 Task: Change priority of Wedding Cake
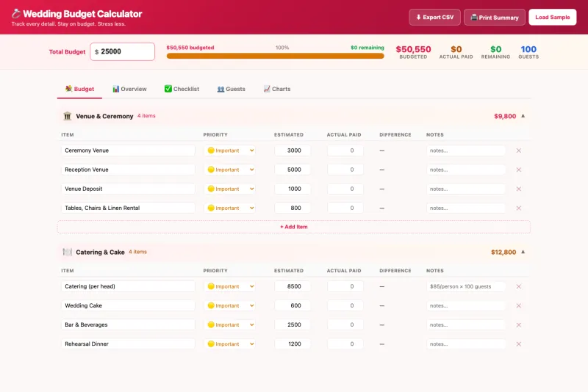(x=230, y=305)
